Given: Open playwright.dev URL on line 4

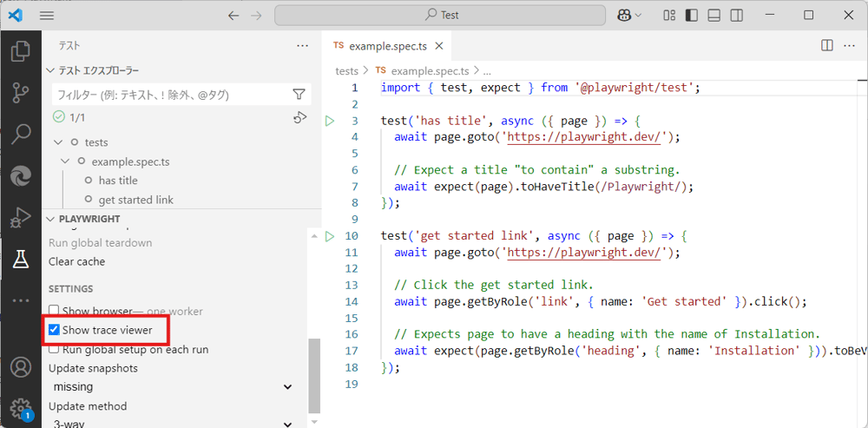Looking at the screenshot, I should (x=584, y=137).
